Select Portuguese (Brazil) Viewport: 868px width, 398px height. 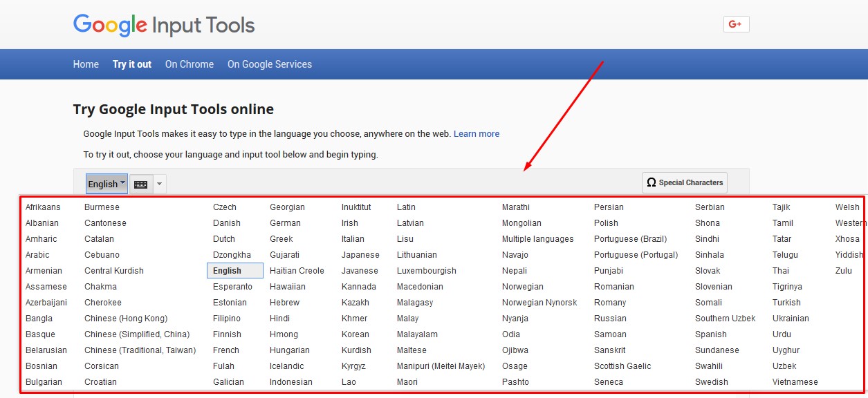tap(631, 239)
